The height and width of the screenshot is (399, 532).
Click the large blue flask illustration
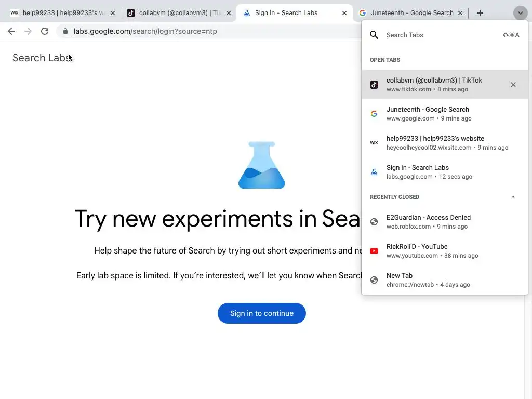(x=262, y=165)
